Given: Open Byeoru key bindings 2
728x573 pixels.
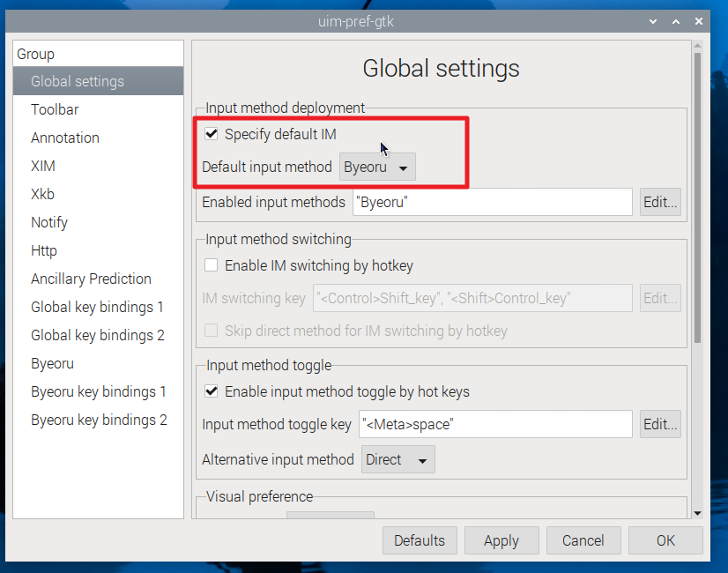Looking at the screenshot, I should (x=99, y=420).
